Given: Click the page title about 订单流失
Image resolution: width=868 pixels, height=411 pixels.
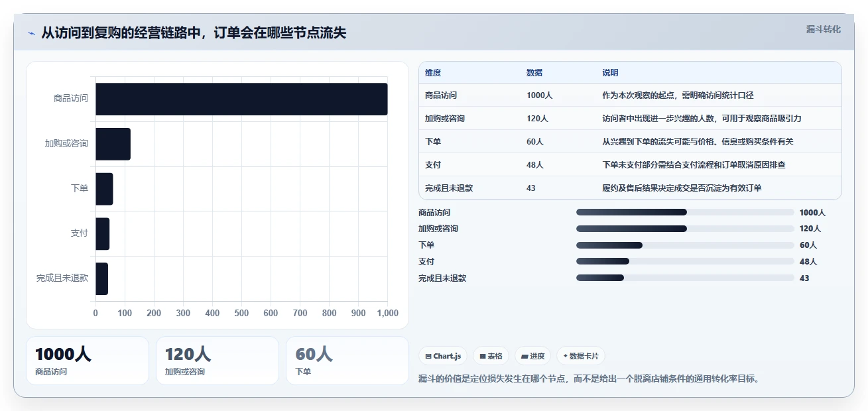Looking at the screenshot, I should click(x=194, y=33).
